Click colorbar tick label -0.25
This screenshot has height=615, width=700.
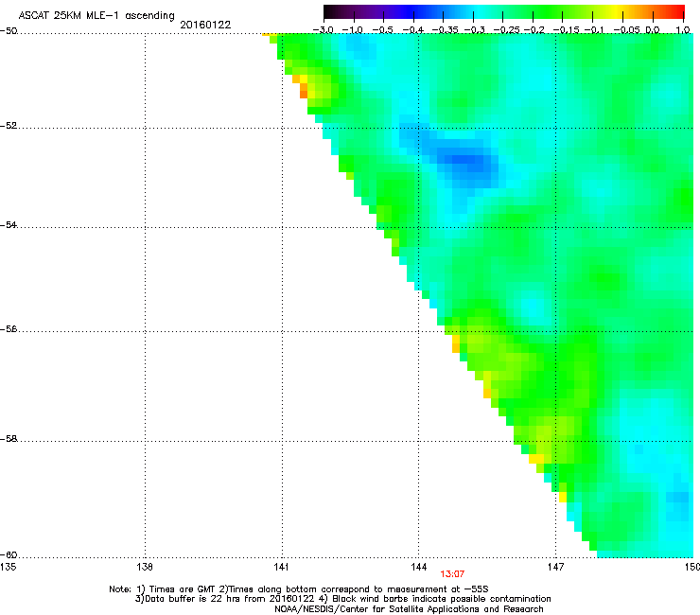point(507,30)
